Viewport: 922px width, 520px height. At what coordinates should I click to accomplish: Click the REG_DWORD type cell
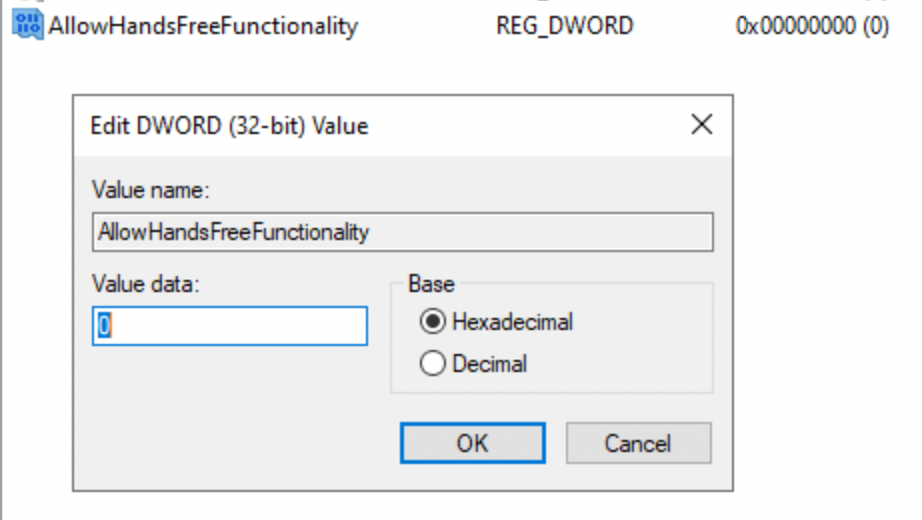coord(564,26)
